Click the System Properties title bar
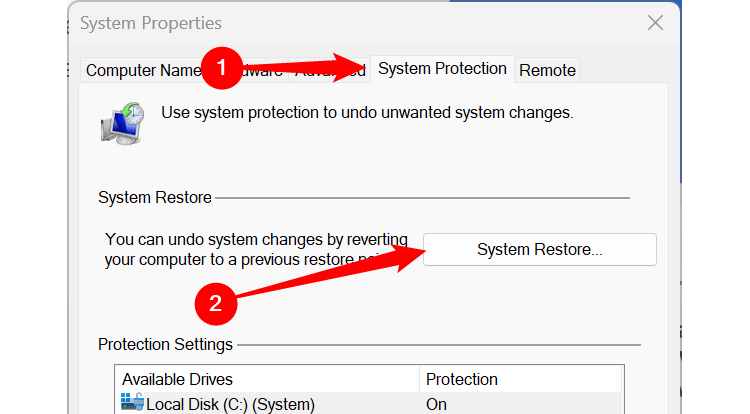Screen dimensions: 750x414 [x=300, y=23]
